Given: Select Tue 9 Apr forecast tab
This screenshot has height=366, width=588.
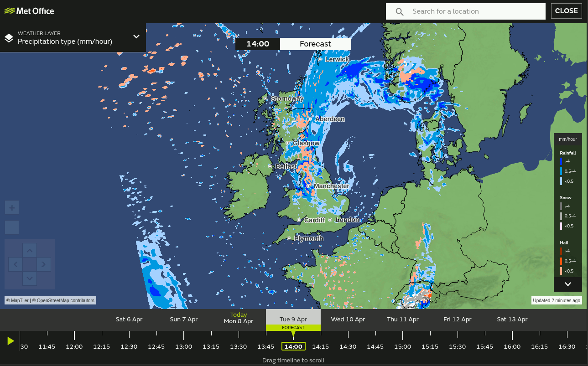Looking at the screenshot, I should click(293, 320).
